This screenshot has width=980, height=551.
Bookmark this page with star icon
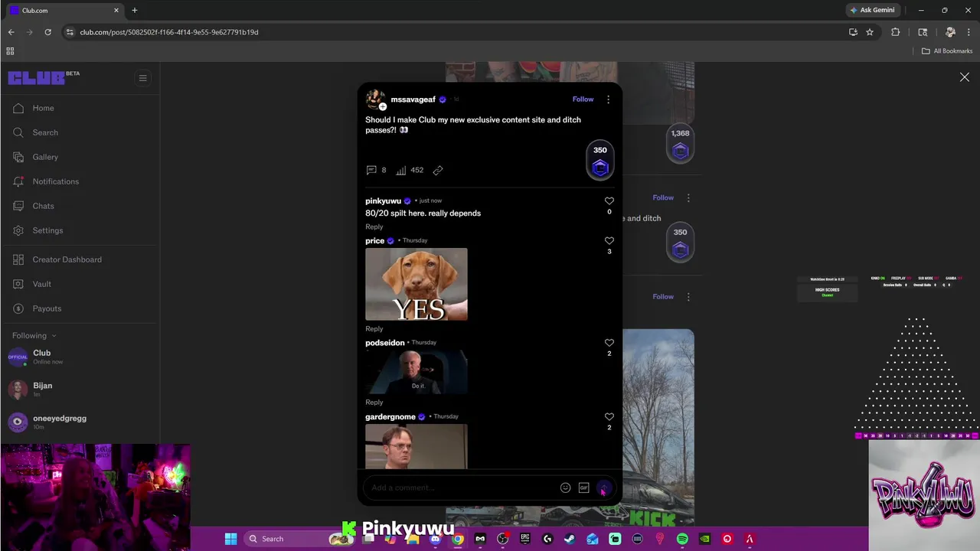click(870, 32)
